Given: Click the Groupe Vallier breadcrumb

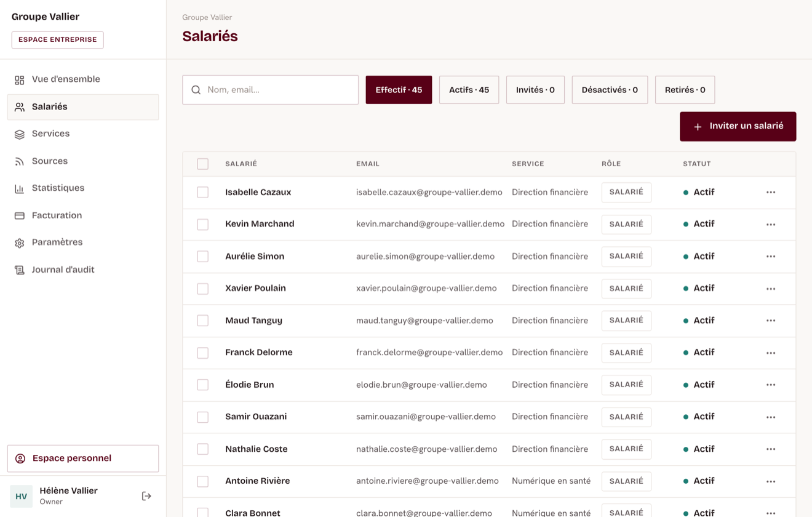Looking at the screenshot, I should point(207,17).
